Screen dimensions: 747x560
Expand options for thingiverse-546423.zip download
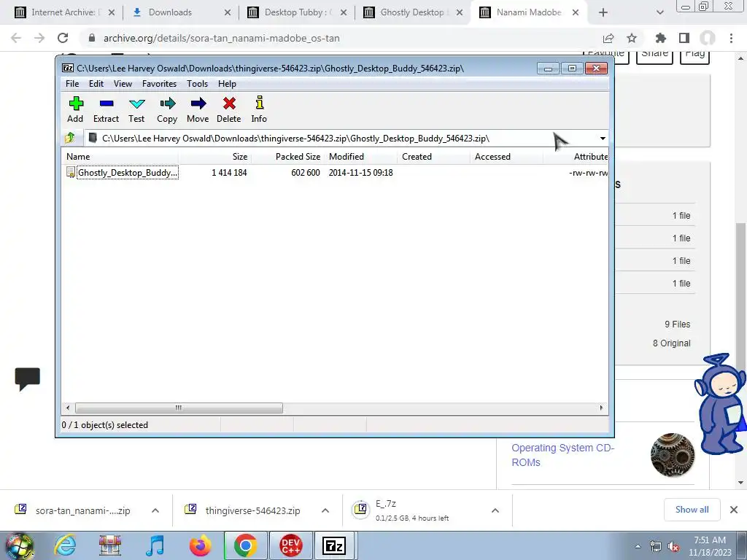[325, 510]
